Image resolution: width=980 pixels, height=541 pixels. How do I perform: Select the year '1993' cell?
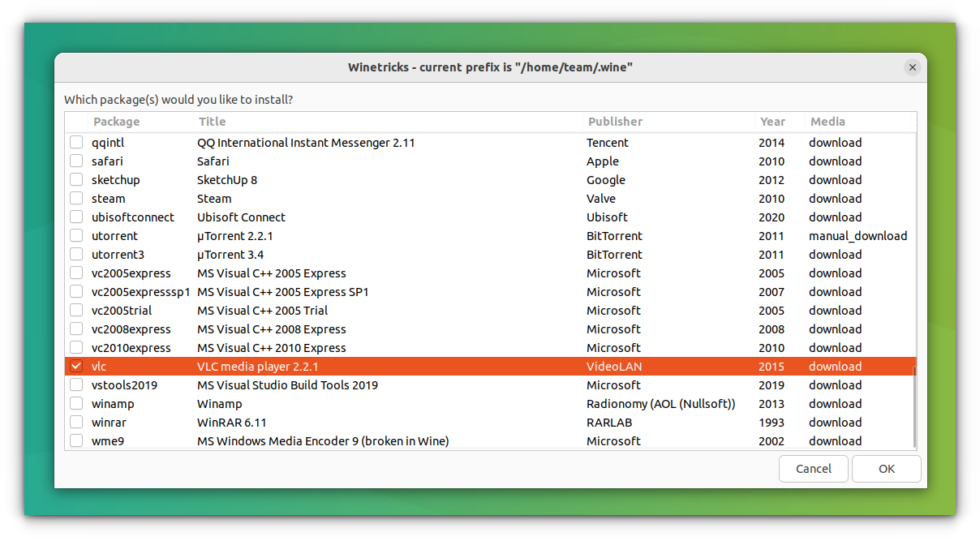pyautogui.click(x=772, y=423)
